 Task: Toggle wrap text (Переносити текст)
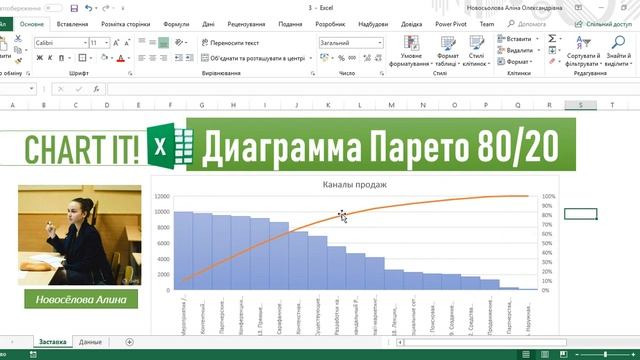(x=230, y=43)
